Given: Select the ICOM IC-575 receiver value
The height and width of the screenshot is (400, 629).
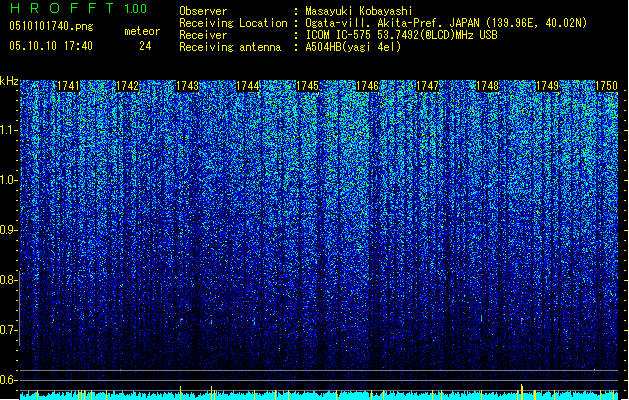Looking at the screenshot, I should tap(401, 35).
